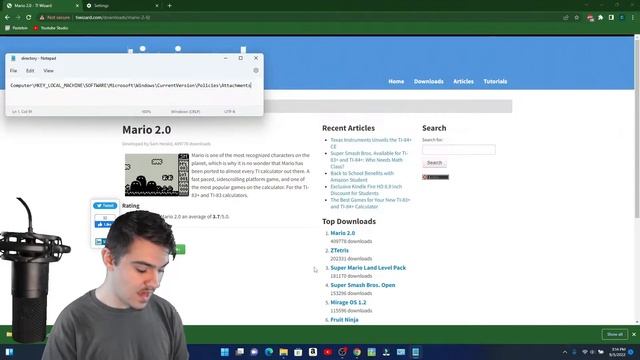Click the Tweet share button
Screen dimensions: 640x360
tap(105, 205)
